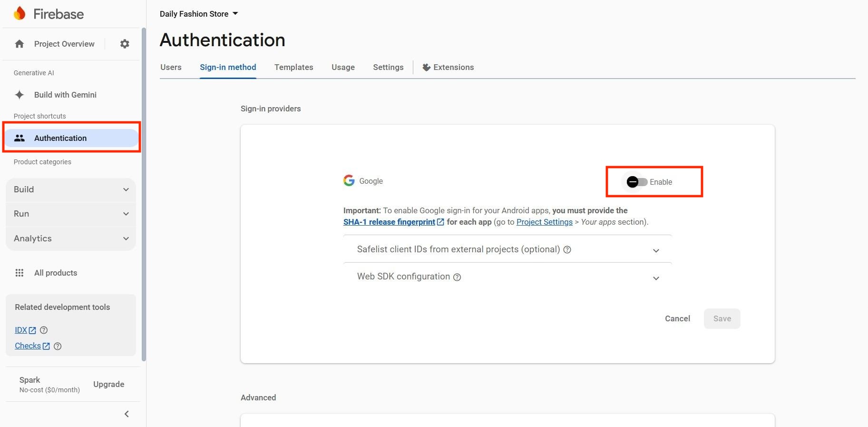The width and height of the screenshot is (868, 427).
Task: Open project settings gear icon
Action: coord(125,44)
